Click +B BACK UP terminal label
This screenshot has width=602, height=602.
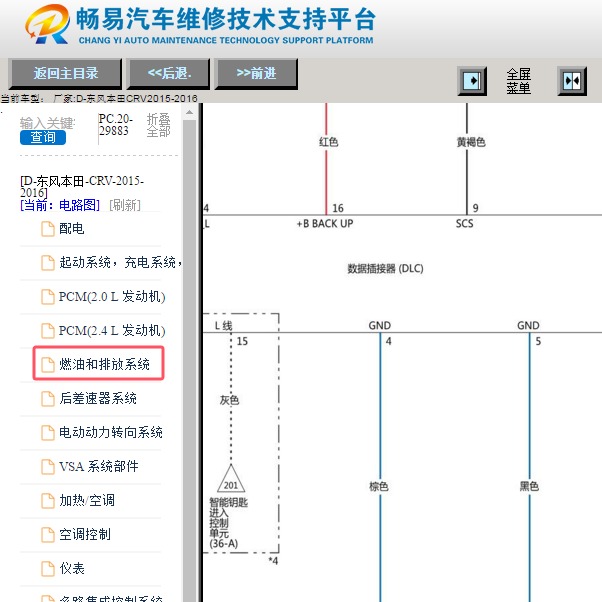click(325, 223)
